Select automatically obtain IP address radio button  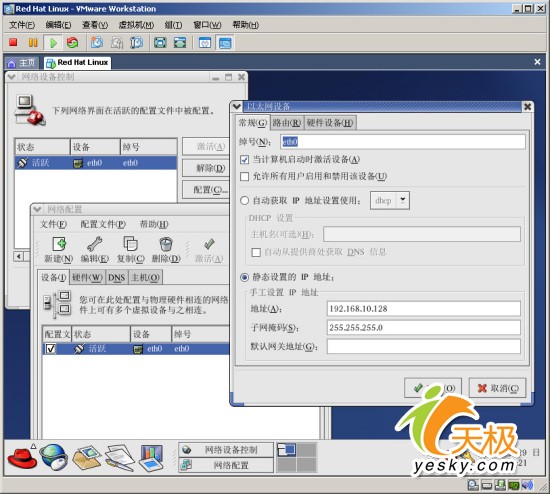click(x=244, y=200)
